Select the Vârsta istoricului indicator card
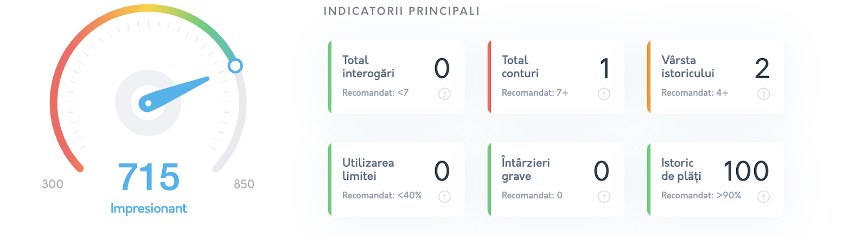 coord(715,77)
